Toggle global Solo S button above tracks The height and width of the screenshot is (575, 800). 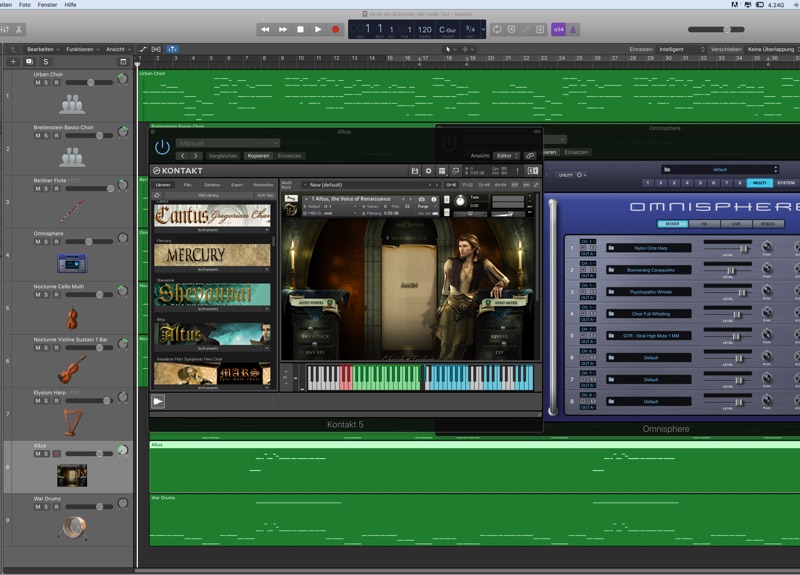pos(46,62)
